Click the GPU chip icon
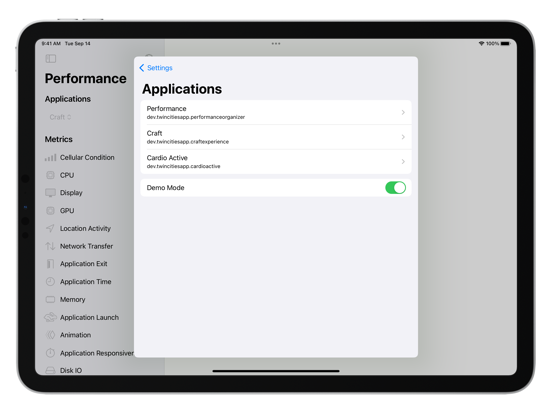Screen dimensions: 552x414 click(x=50, y=211)
